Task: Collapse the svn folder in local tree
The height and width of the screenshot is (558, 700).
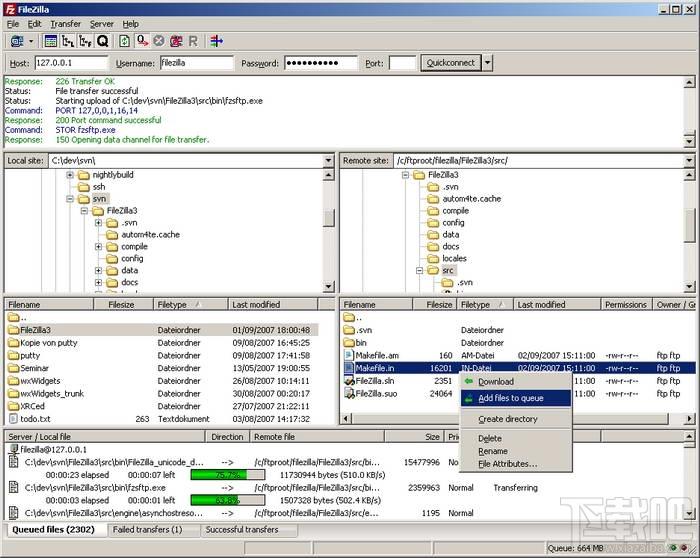Action: pos(70,199)
